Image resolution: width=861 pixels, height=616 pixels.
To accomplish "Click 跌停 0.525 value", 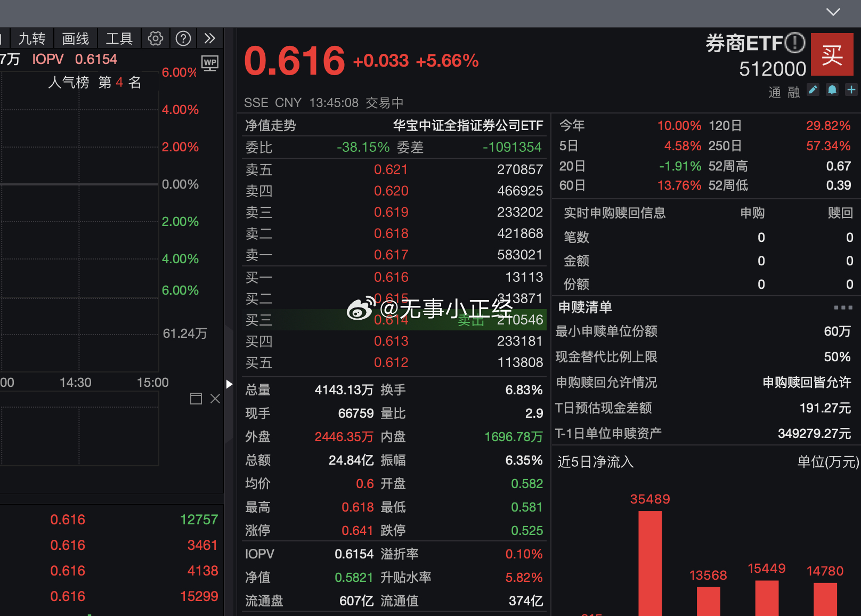I will 527,531.
